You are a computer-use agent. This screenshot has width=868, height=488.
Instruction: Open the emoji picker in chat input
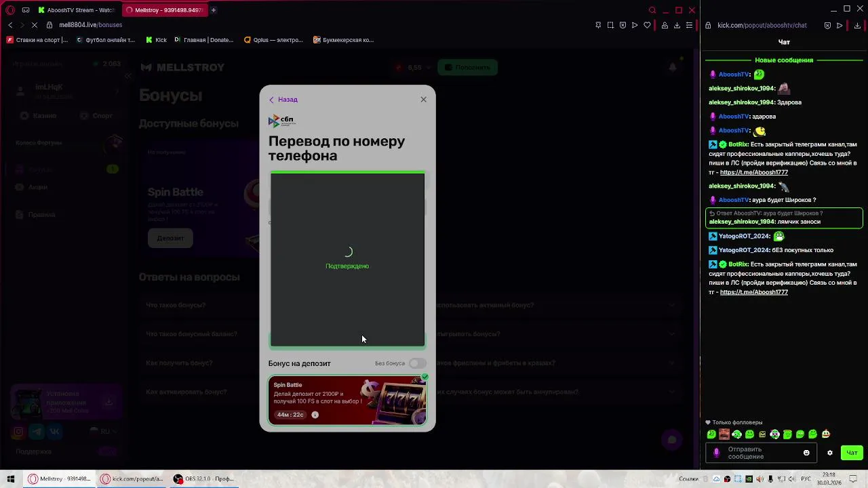click(806, 453)
